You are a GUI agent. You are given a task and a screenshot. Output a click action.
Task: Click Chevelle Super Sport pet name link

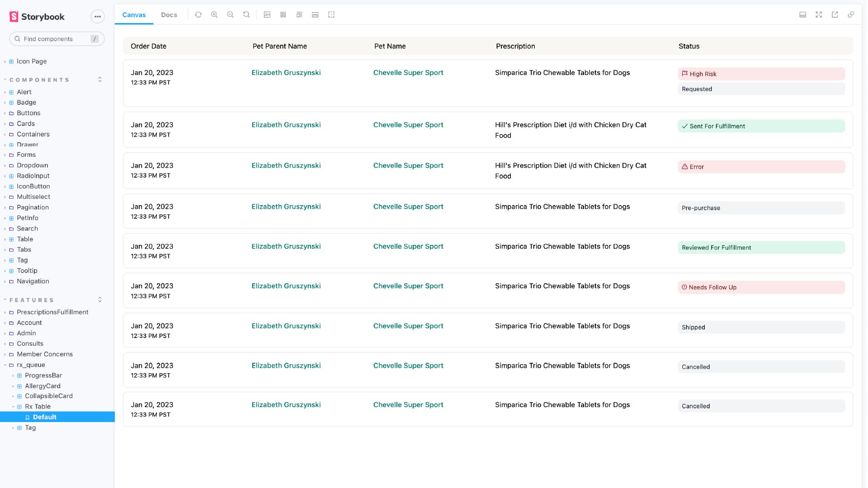click(x=408, y=72)
